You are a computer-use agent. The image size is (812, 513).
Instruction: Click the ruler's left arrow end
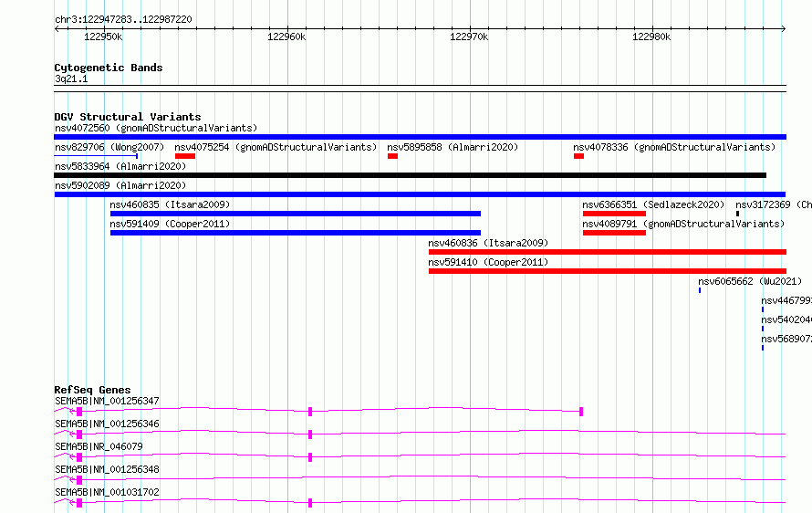pyautogui.click(x=57, y=29)
